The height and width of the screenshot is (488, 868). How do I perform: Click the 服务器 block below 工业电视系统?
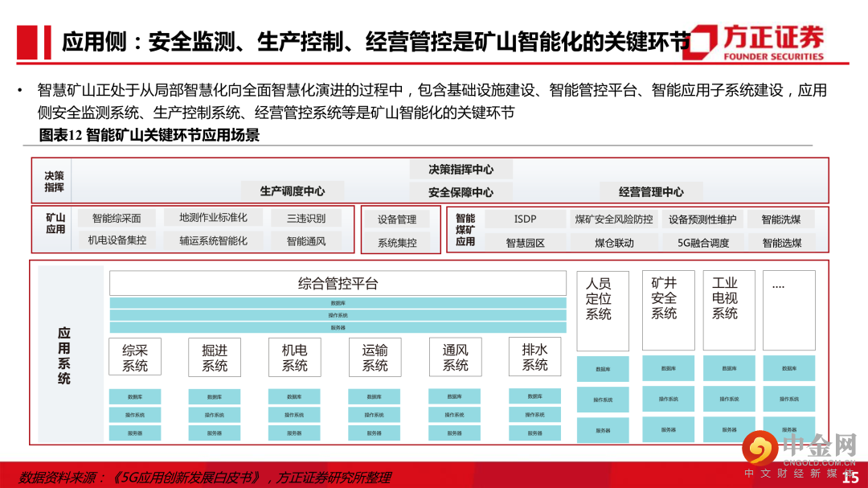click(x=729, y=429)
